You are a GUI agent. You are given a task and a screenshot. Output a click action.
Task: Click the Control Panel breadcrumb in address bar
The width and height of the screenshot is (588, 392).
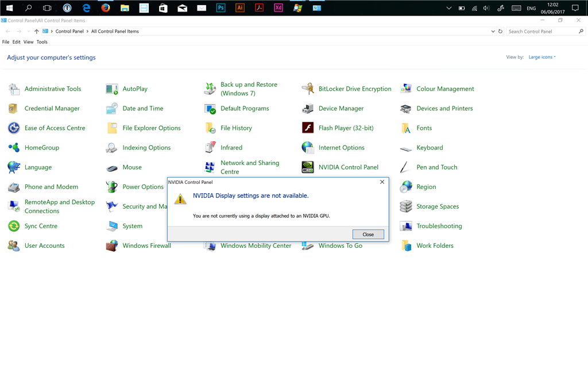[x=69, y=32]
